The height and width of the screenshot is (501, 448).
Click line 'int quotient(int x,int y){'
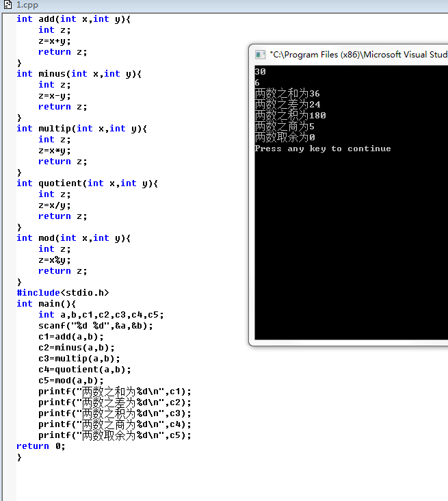coord(87,183)
